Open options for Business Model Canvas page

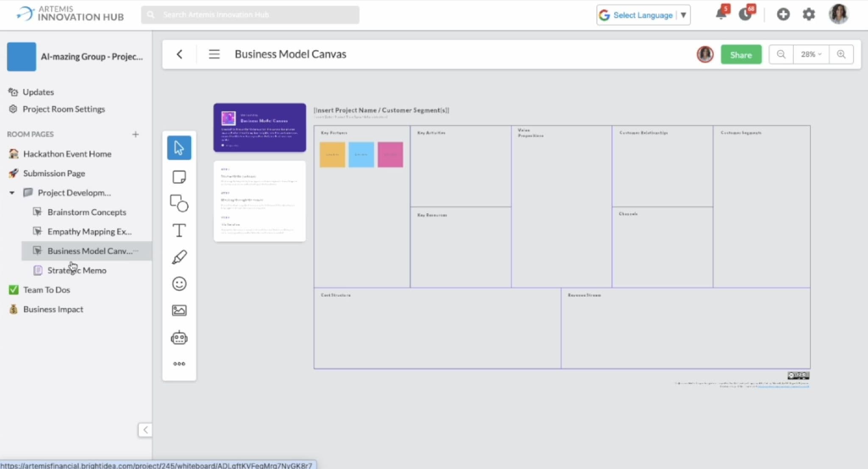point(136,251)
